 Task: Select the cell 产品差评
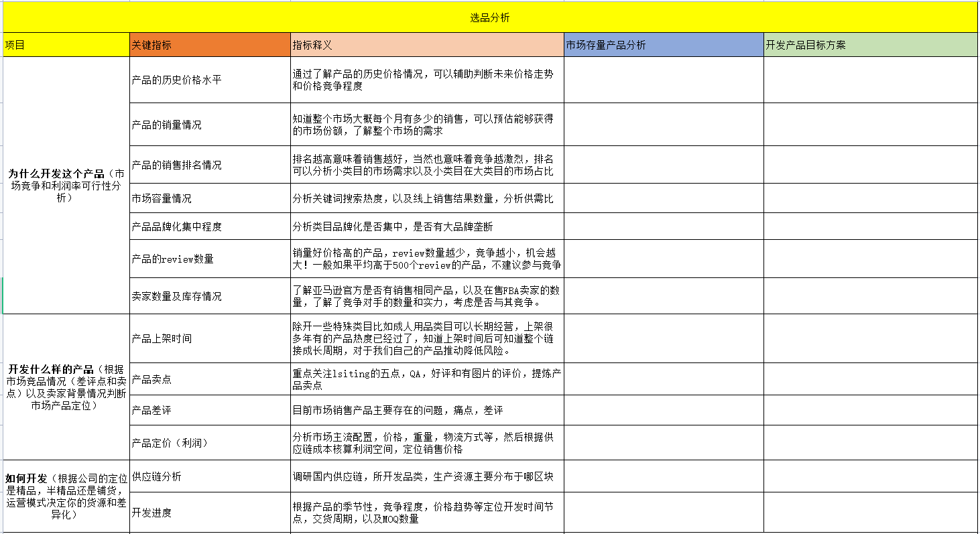point(210,410)
